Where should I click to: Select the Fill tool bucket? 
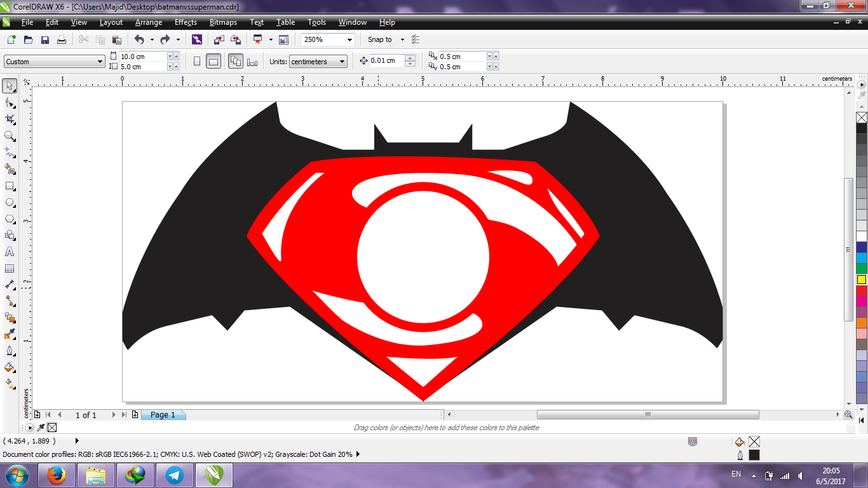pos(10,367)
